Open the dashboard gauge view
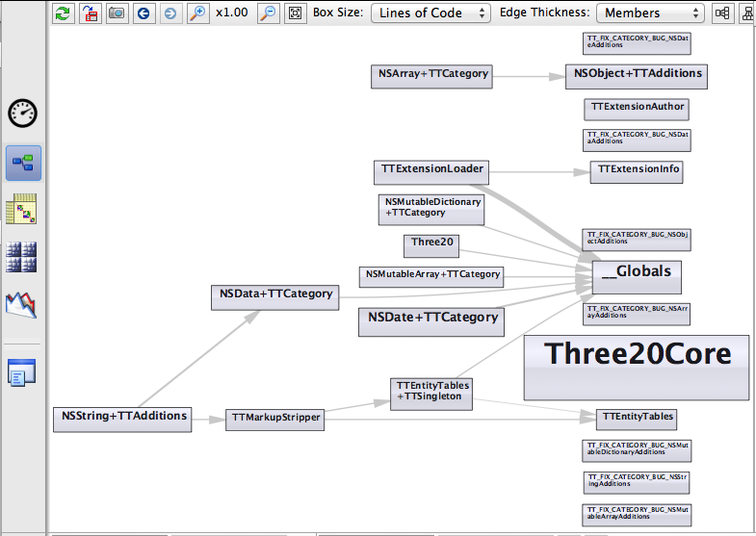This screenshot has height=536, width=756. click(23, 114)
